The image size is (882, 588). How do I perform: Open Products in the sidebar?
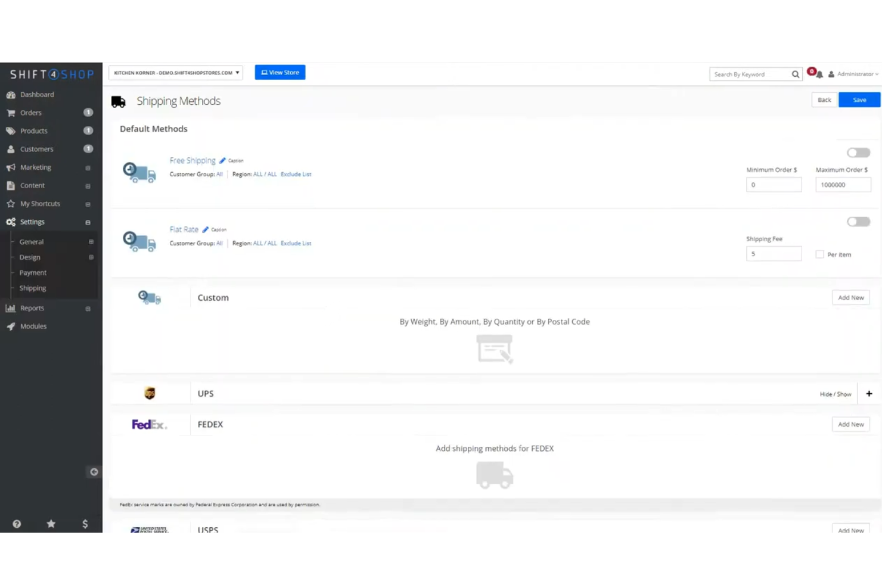pos(33,131)
